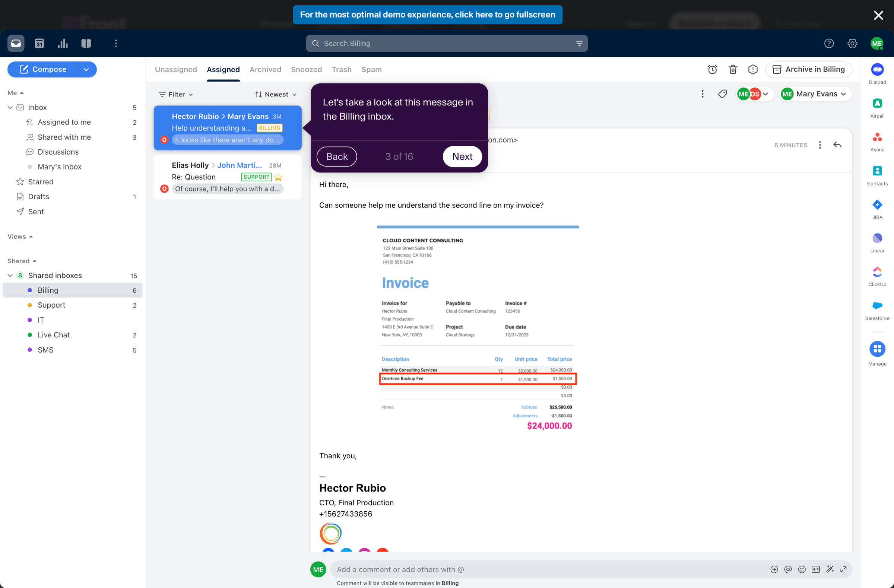
Task: Click the Reply arrow icon on message
Action: click(x=837, y=145)
